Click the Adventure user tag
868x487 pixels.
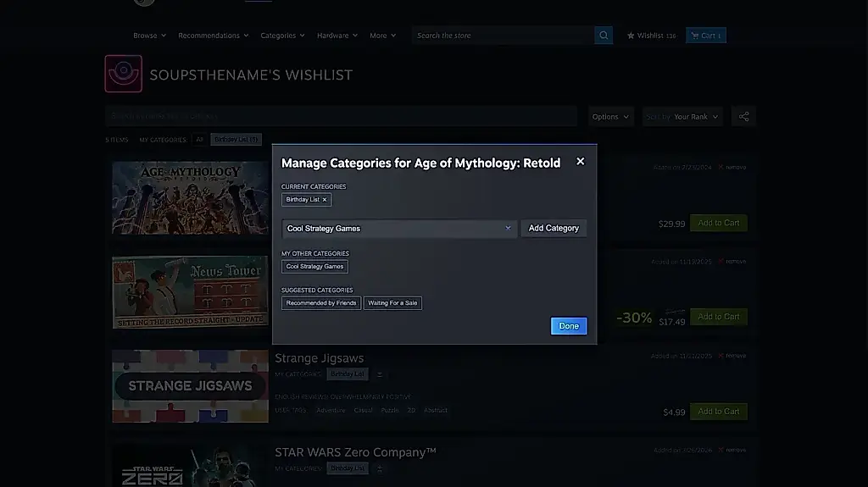[x=331, y=410]
